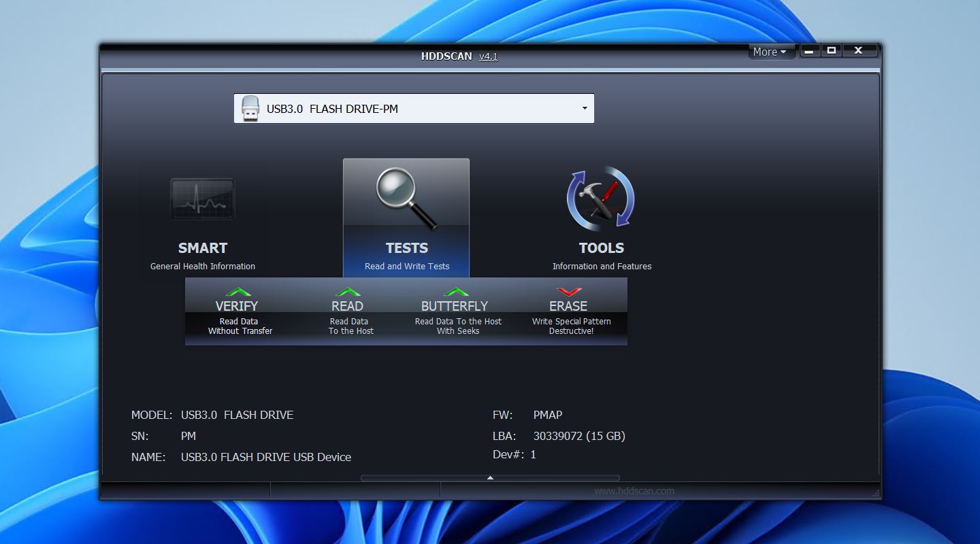Open the drive selection dropdown
The height and width of the screenshot is (544, 980).
(583, 107)
